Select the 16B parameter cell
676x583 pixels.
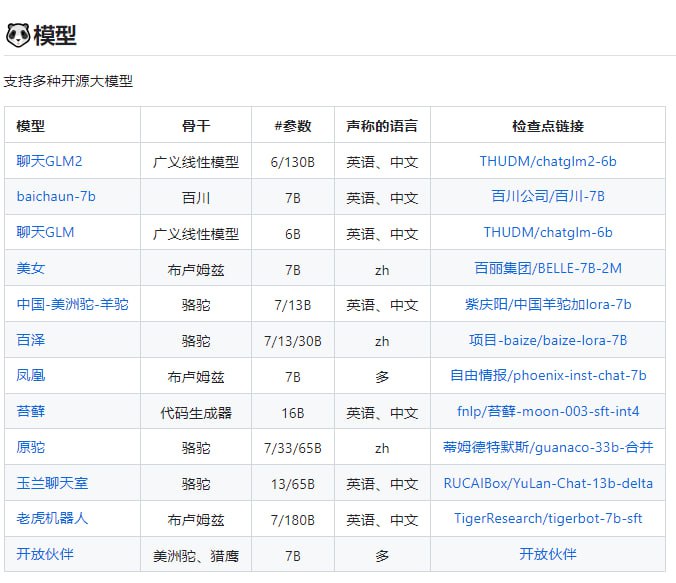293,413
